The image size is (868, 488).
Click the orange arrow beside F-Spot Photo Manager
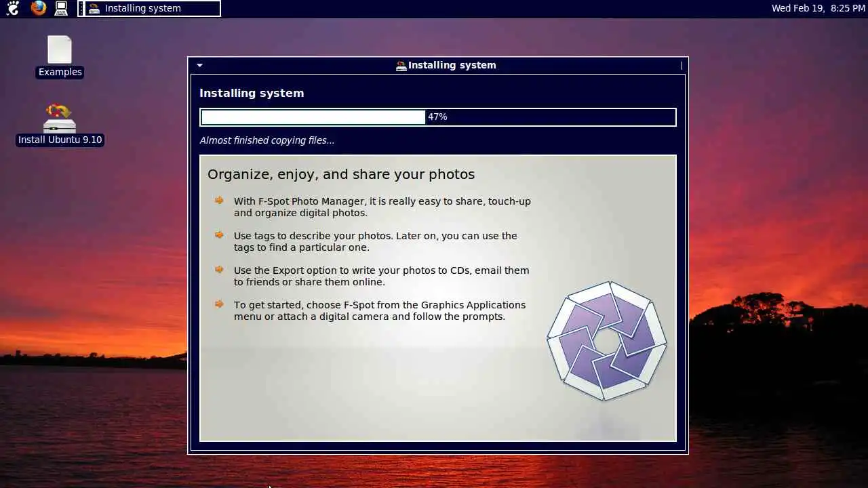219,200
